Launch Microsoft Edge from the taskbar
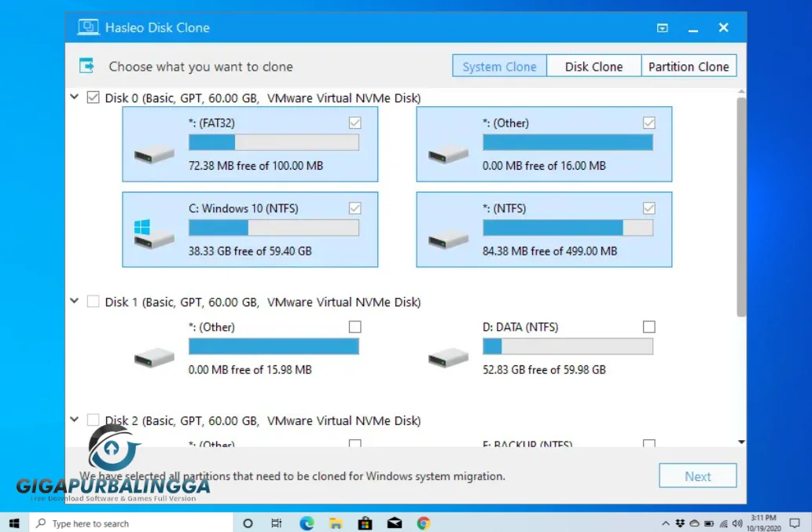812x532 pixels. tap(307, 523)
